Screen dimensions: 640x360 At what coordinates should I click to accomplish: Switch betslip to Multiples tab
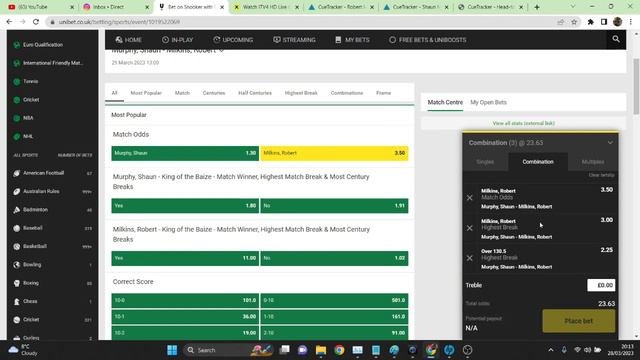pyautogui.click(x=593, y=162)
